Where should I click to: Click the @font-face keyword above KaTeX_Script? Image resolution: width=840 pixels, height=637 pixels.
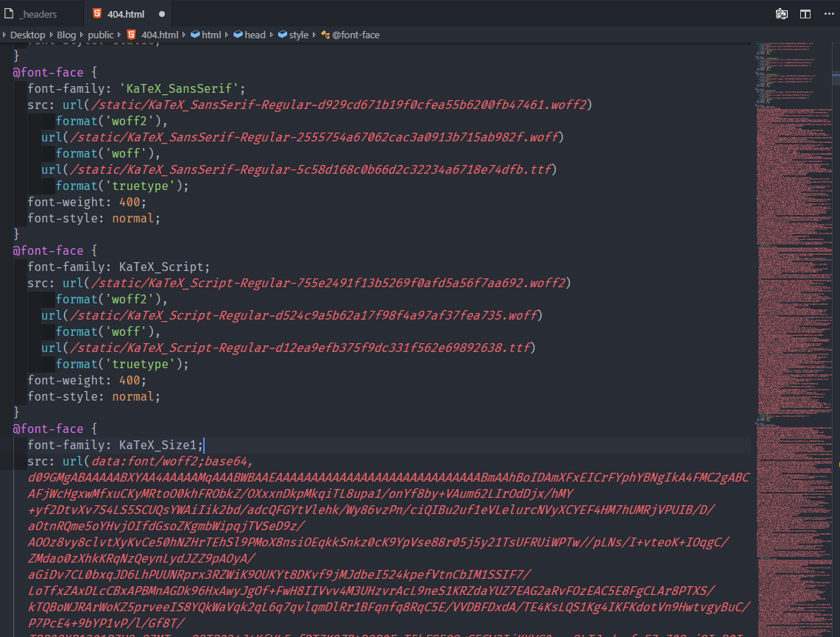point(48,250)
